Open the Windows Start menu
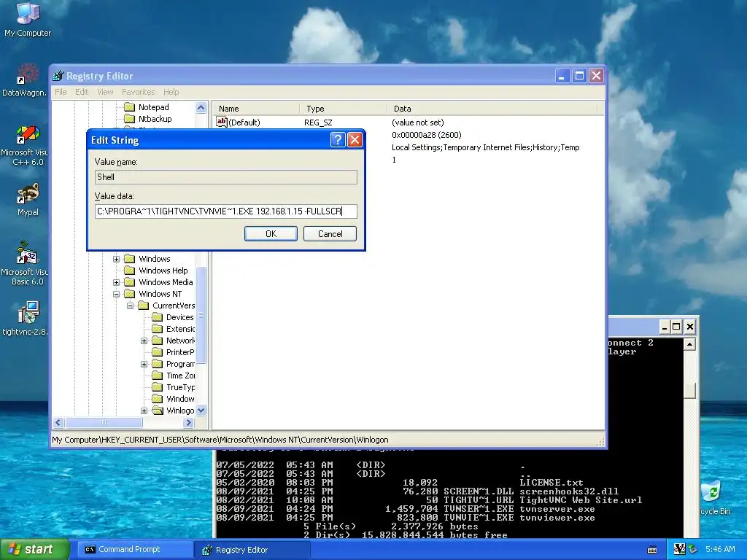The height and width of the screenshot is (560, 747). click(34, 549)
